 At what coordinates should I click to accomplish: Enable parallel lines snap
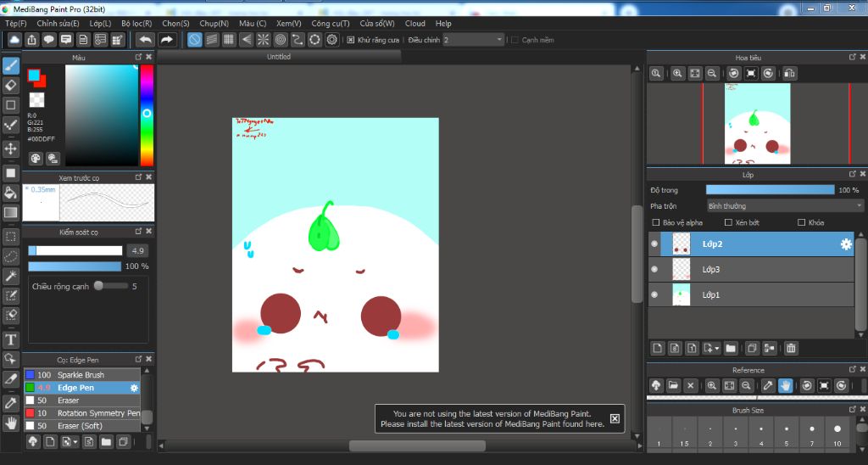coord(211,39)
